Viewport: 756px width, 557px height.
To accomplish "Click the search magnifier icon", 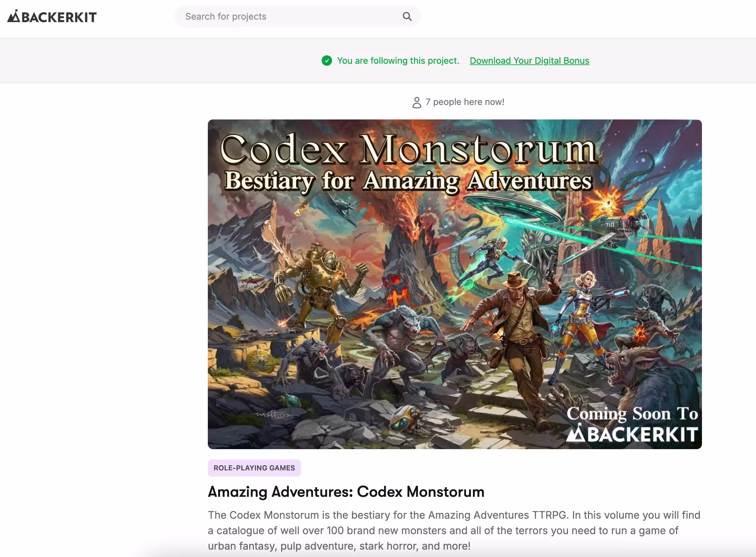I will click(x=407, y=16).
